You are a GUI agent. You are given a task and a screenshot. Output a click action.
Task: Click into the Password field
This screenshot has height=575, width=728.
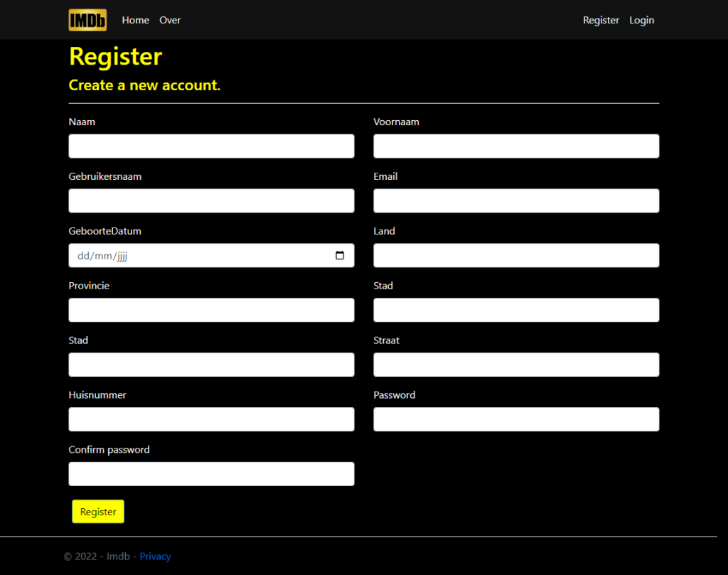point(516,419)
